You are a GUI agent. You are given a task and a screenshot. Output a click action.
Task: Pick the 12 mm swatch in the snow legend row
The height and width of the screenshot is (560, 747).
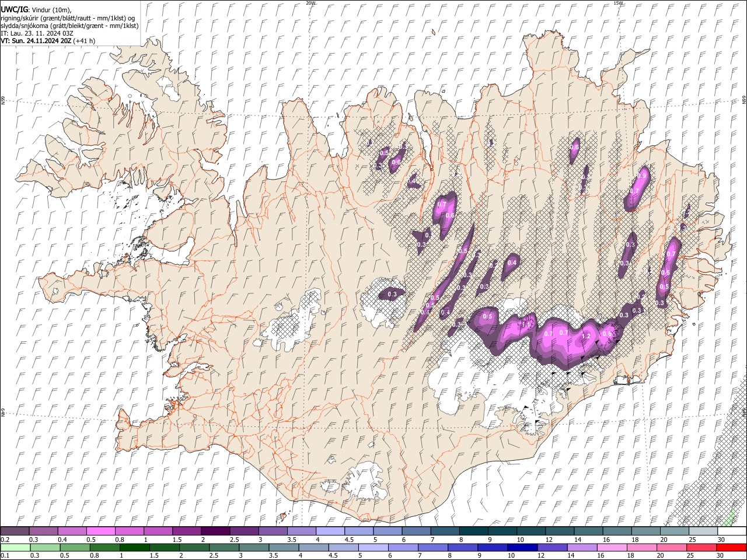click(559, 531)
